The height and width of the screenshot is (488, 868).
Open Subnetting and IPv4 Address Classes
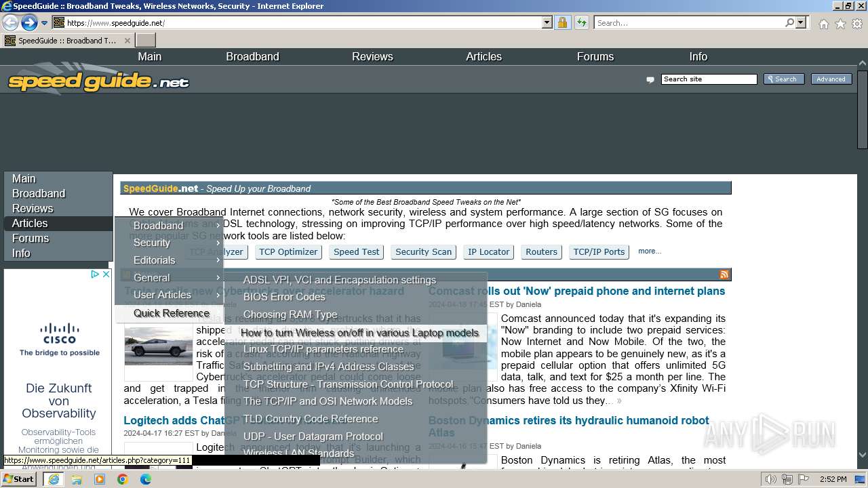[355, 367]
